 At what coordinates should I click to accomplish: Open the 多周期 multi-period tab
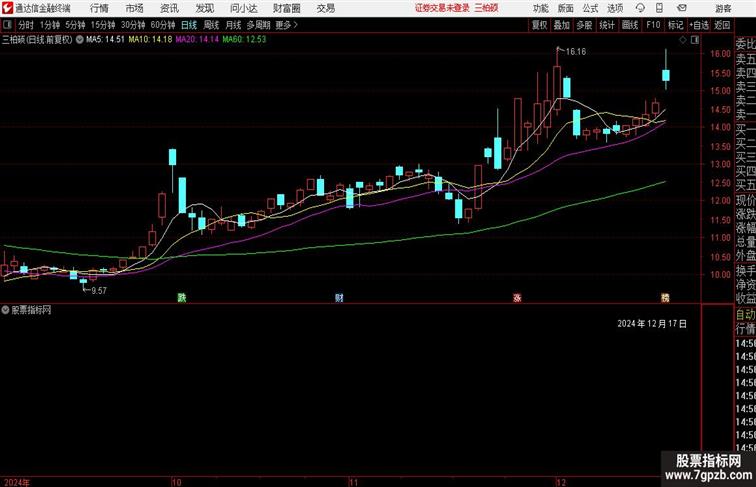259,25
